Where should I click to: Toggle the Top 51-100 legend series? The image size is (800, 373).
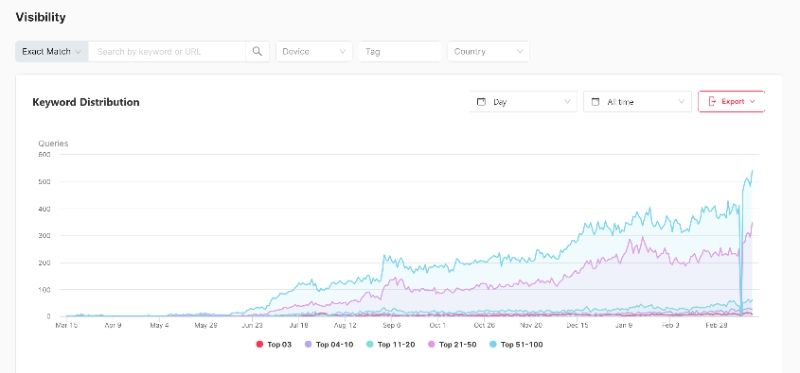point(516,344)
